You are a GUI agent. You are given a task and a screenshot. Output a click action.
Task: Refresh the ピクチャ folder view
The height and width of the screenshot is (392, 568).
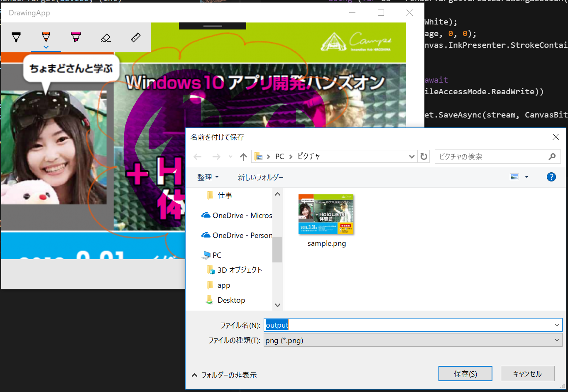pyautogui.click(x=424, y=157)
